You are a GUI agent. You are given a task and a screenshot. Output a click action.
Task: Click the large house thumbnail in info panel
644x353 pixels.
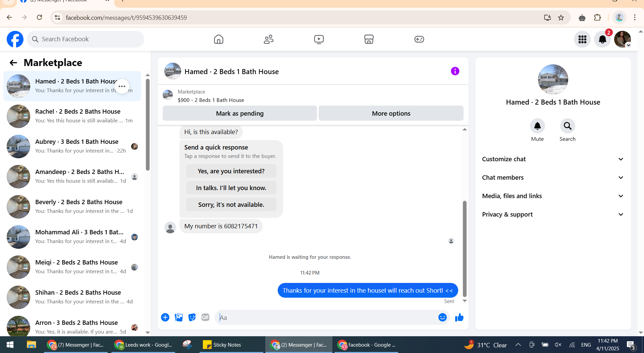(553, 79)
